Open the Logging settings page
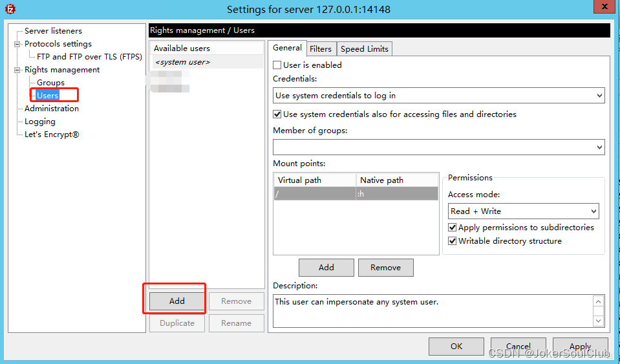The height and width of the screenshot is (364, 620). (40, 122)
